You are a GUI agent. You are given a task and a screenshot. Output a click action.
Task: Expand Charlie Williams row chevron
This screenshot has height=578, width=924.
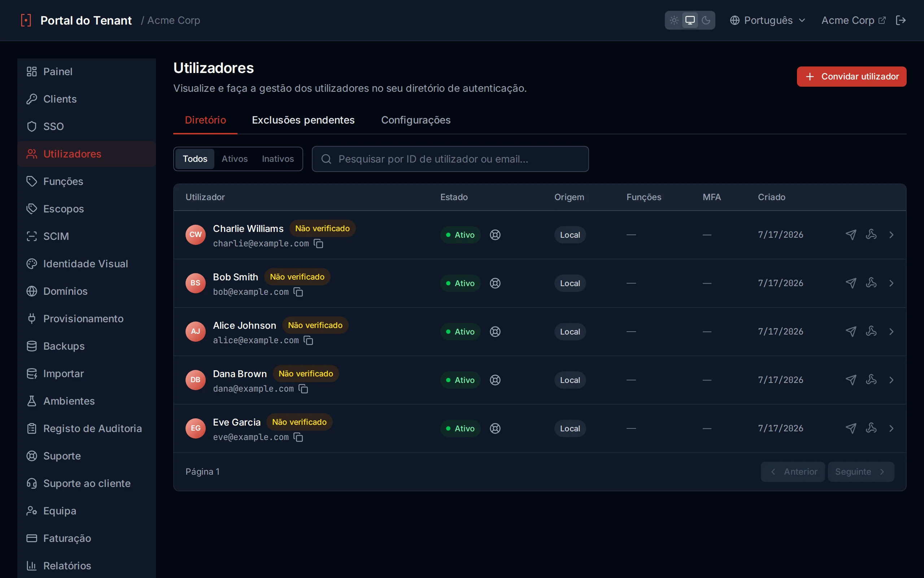[x=892, y=235]
